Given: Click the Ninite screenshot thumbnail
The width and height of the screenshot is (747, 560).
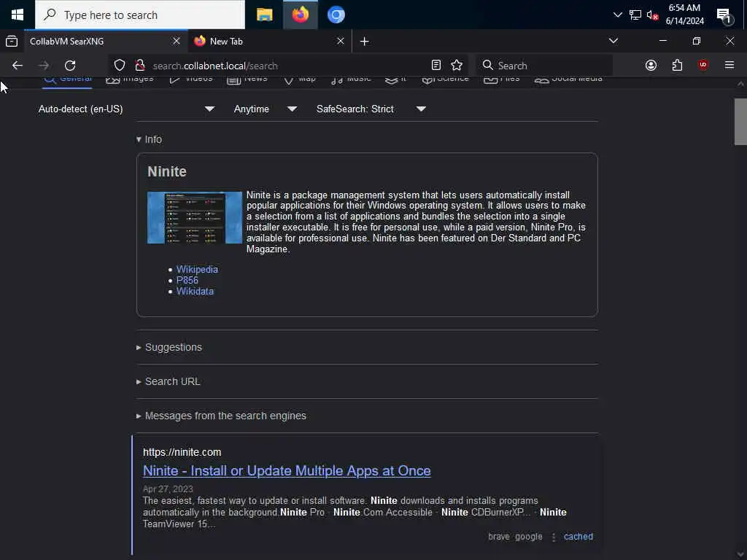Looking at the screenshot, I should click(x=195, y=217).
